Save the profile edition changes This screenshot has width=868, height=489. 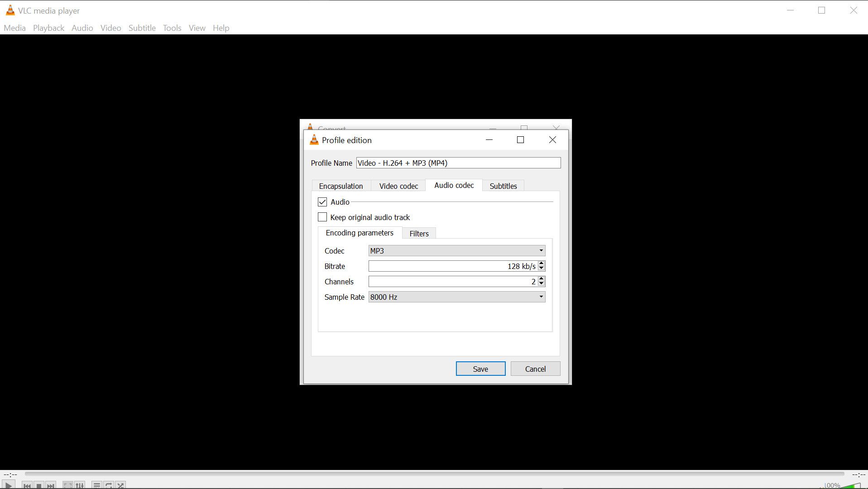tap(480, 369)
